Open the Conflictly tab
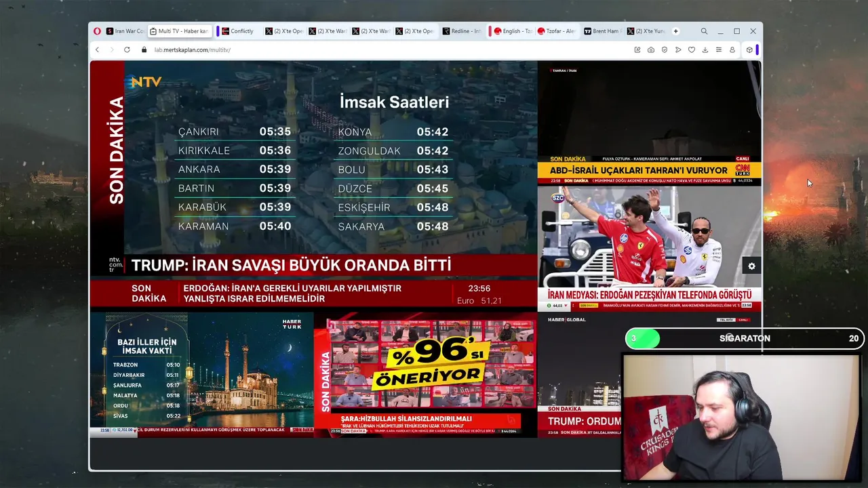 click(238, 31)
